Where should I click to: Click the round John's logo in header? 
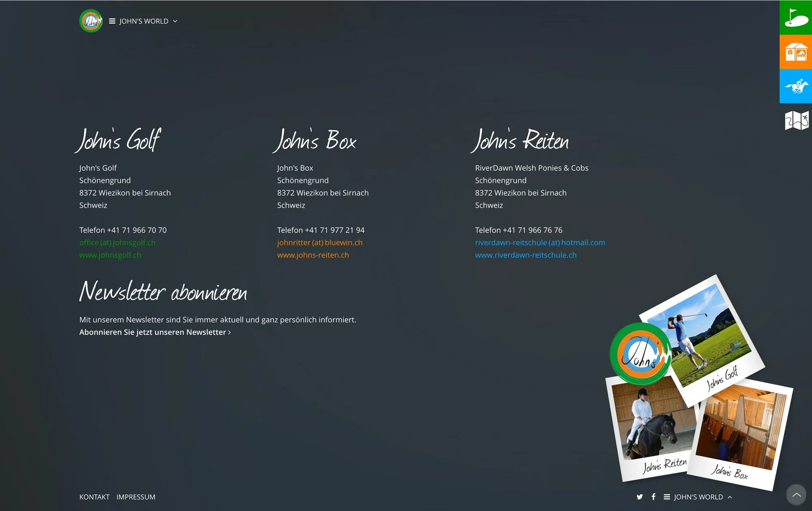pos(91,21)
